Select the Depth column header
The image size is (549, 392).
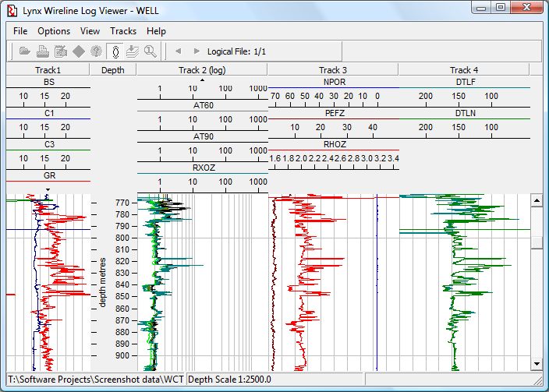click(113, 70)
